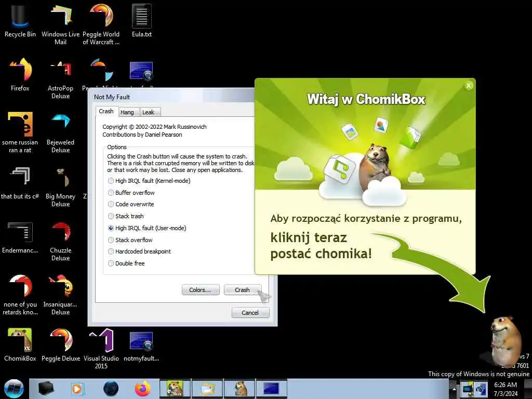Select 'none of you retards kno...' desktop icon

(x=20, y=295)
